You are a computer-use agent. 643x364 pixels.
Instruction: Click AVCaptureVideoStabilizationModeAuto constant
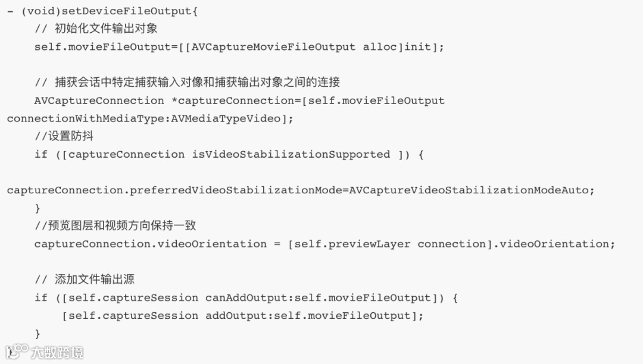pyautogui.click(x=469, y=190)
